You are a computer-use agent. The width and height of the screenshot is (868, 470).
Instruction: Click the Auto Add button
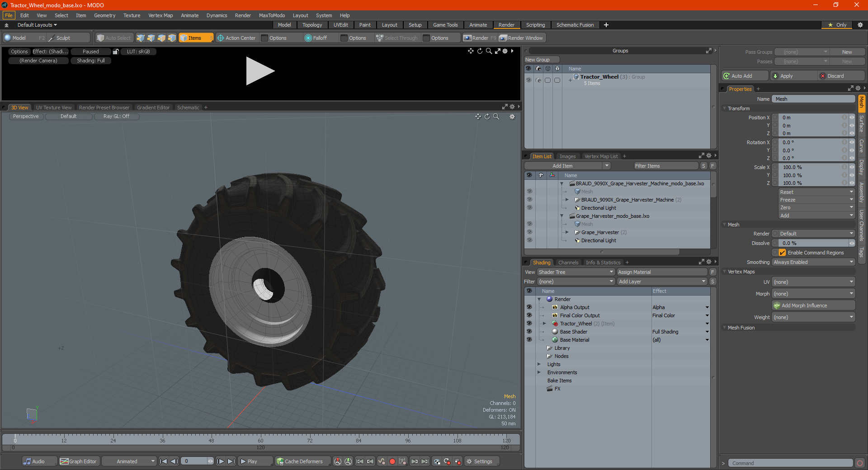745,76
